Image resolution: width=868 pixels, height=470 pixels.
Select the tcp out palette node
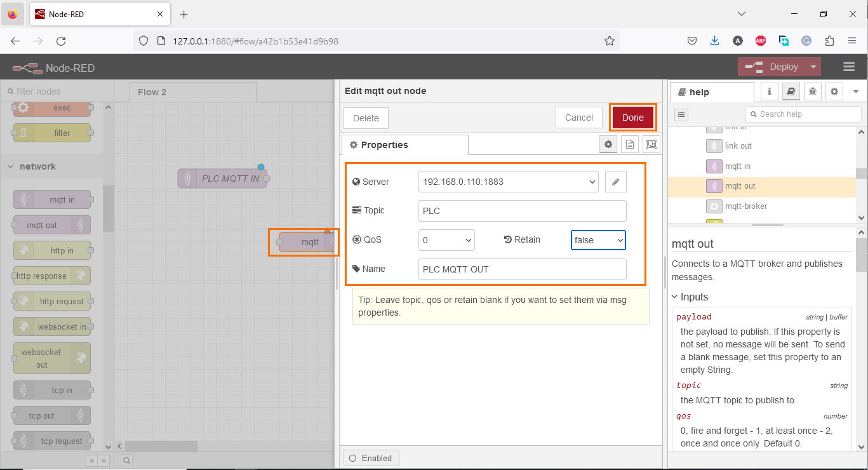52,415
